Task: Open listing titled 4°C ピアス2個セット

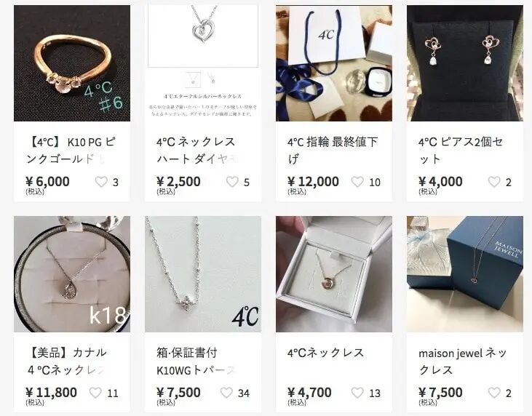Action: 461,151
